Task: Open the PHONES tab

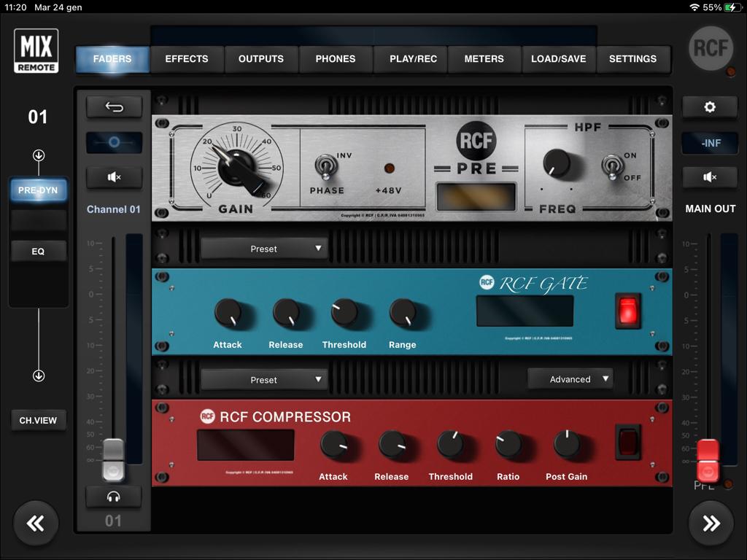Action: point(336,59)
